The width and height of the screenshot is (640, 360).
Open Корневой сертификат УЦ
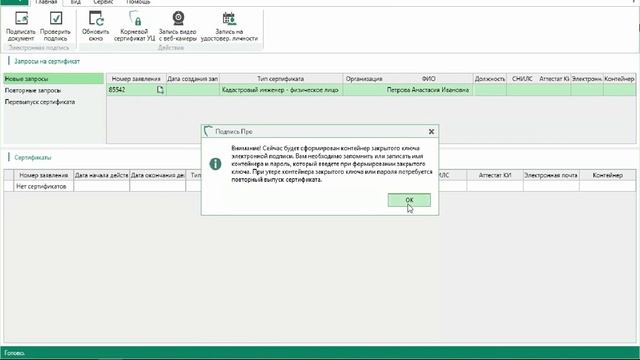point(134,26)
